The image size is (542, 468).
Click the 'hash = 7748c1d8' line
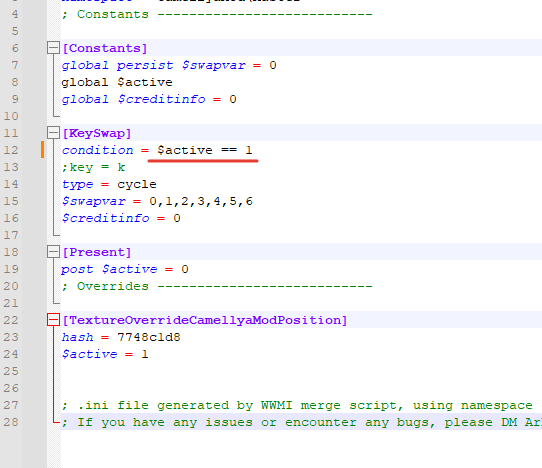(121, 337)
